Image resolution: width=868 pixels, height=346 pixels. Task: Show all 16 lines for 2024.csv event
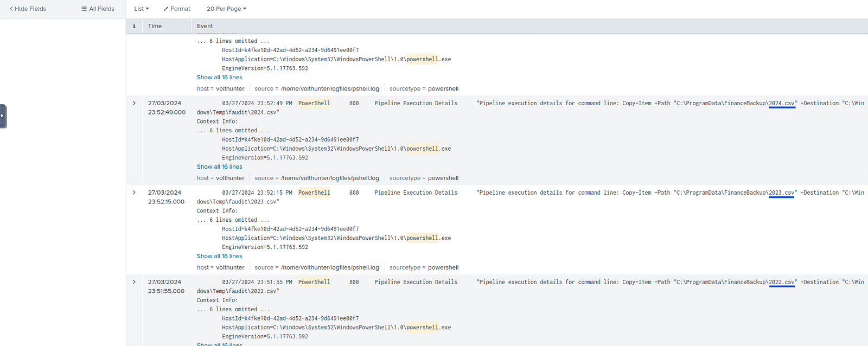(220, 167)
